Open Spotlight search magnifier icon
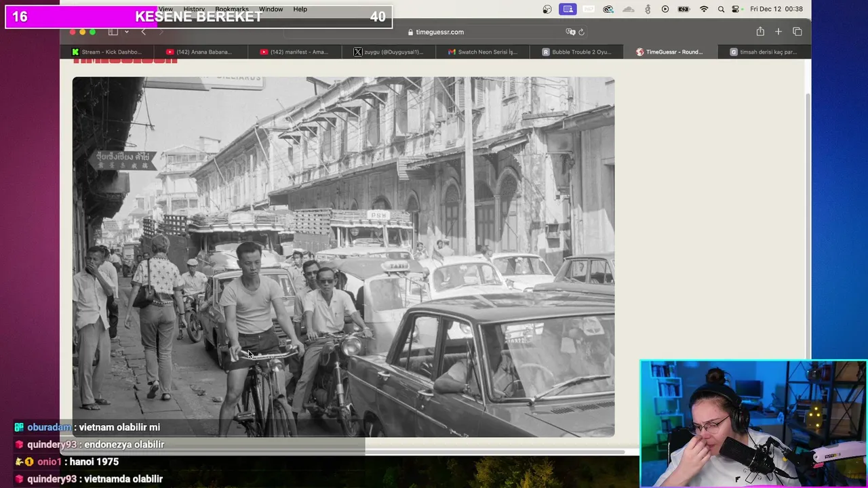Viewport: 868px width, 488px height. (x=721, y=9)
